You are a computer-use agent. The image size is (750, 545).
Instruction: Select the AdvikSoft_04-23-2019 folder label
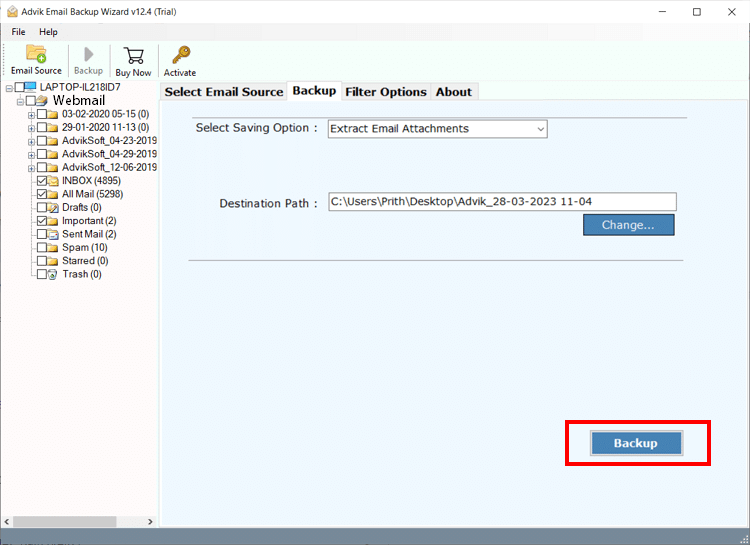(x=109, y=141)
